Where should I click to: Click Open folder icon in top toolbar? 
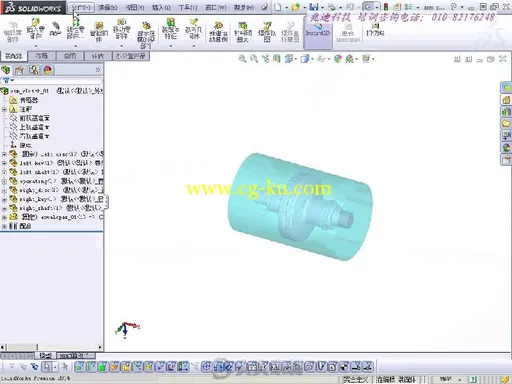(x=295, y=7)
